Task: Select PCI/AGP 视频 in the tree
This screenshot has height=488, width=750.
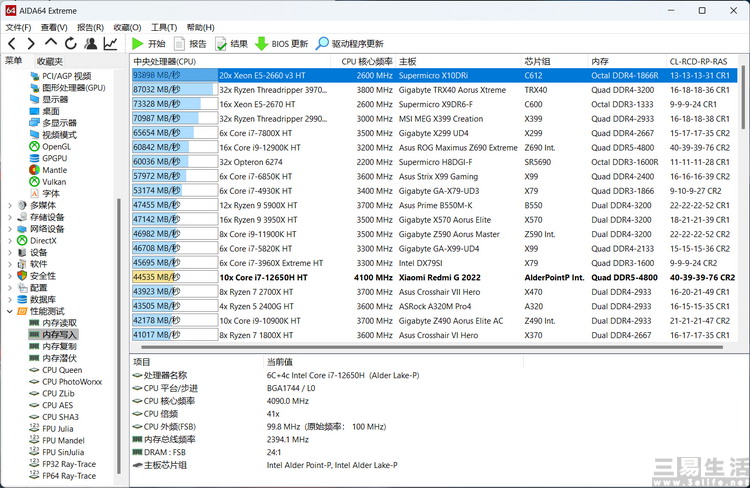Action: [x=61, y=76]
